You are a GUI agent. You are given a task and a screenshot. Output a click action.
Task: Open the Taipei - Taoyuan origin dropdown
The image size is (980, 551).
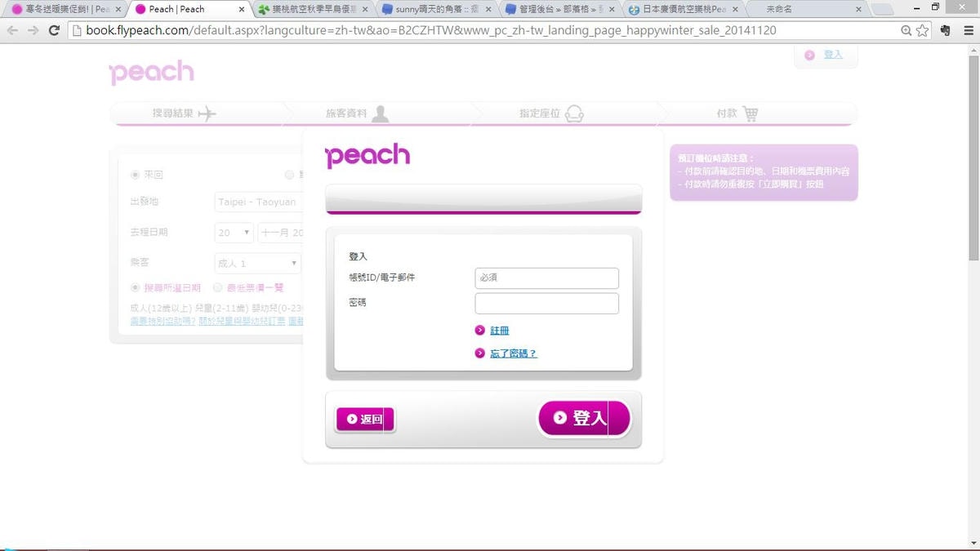(258, 202)
